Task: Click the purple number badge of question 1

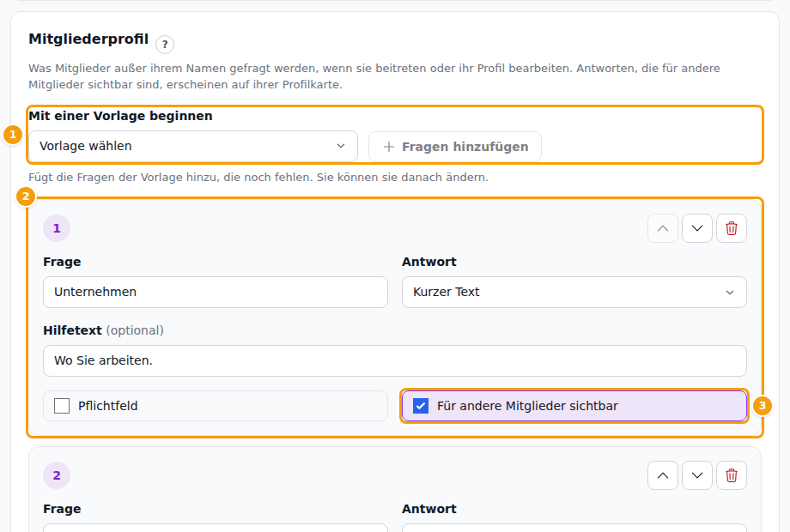Action: [x=57, y=228]
